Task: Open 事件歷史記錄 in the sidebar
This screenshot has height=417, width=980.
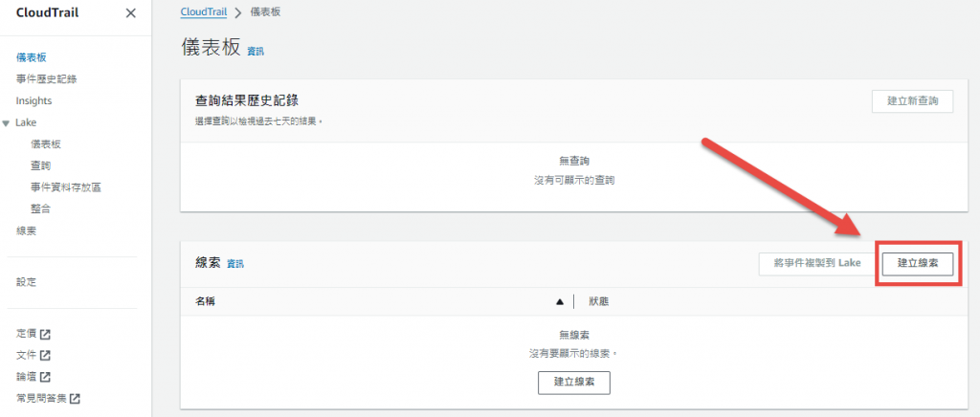Action: (x=46, y=79)
